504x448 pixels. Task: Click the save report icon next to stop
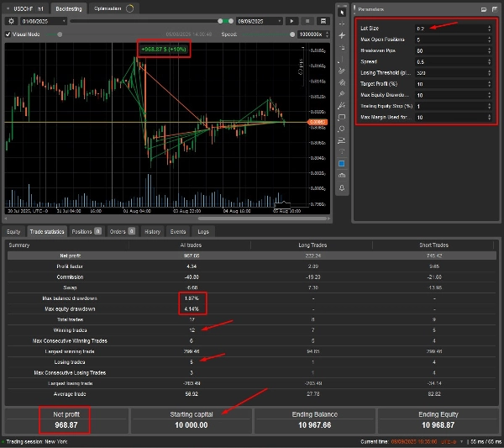(323, 21)
